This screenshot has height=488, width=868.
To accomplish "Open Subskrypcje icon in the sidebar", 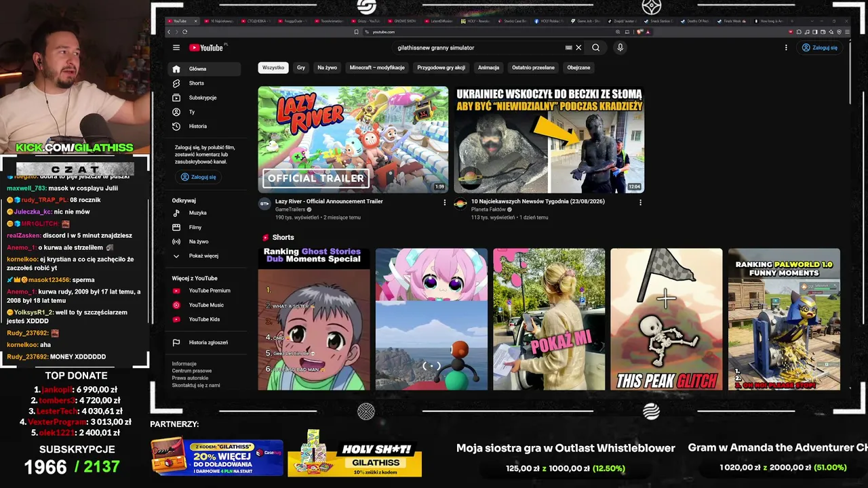I will coord(176,98).
